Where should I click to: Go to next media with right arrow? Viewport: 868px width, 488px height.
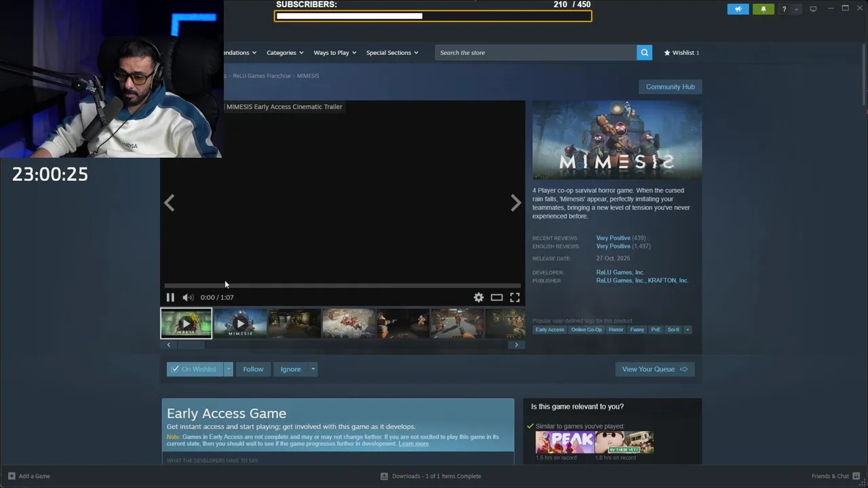pyautogui.click(x=516, y=203)
